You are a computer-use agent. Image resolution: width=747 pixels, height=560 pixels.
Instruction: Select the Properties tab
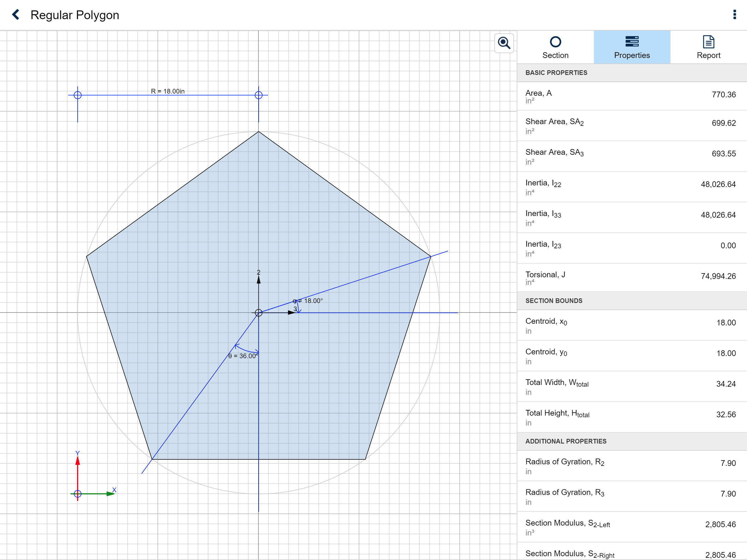632,47
